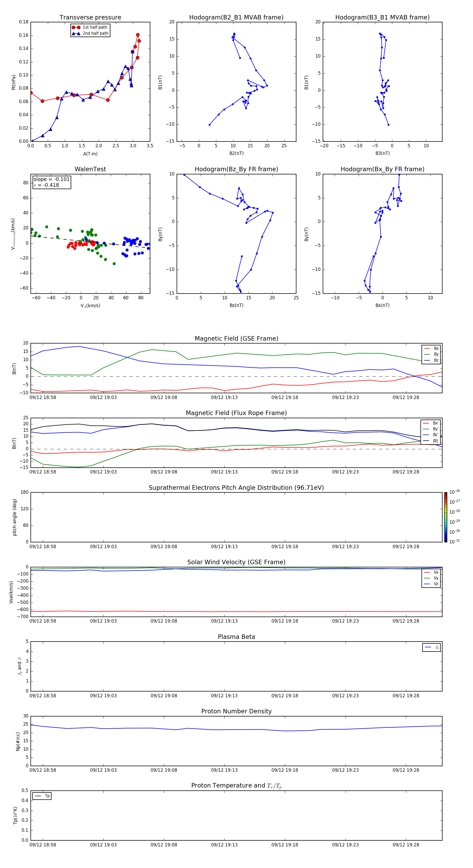Image resolution: width=473 pixels, height=868 pixels.
Task: Select the "slope = -0.101" annotation
Action: (52, 179)
